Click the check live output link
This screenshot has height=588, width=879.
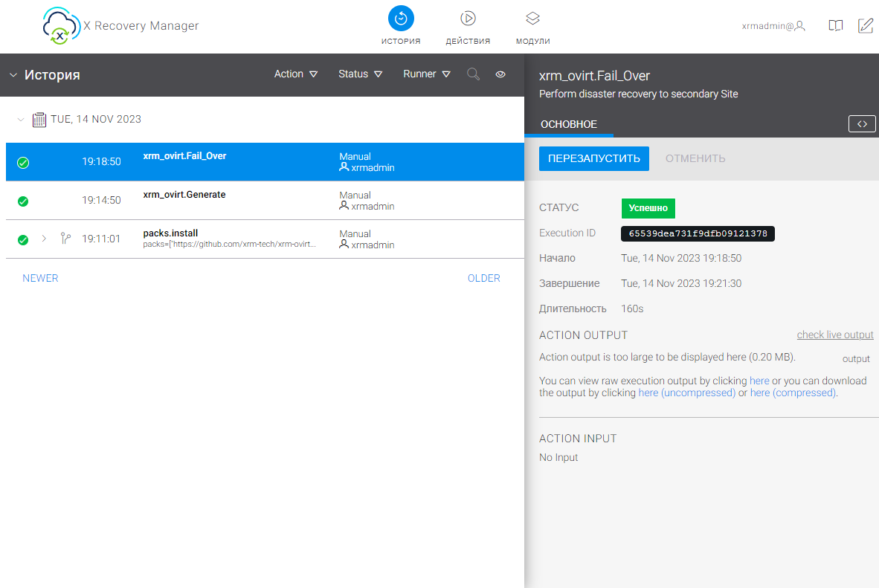click(834, 335)
